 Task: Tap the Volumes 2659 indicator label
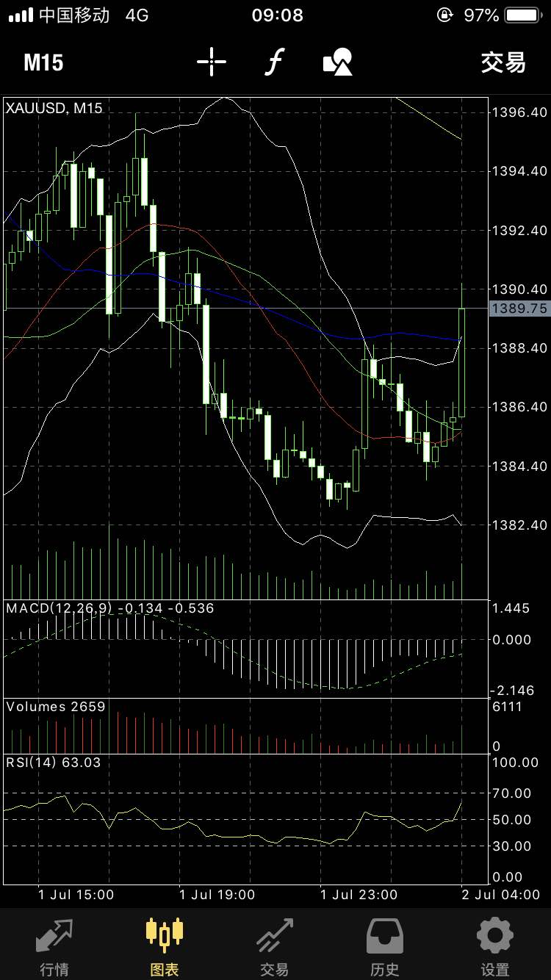[56, 707]
